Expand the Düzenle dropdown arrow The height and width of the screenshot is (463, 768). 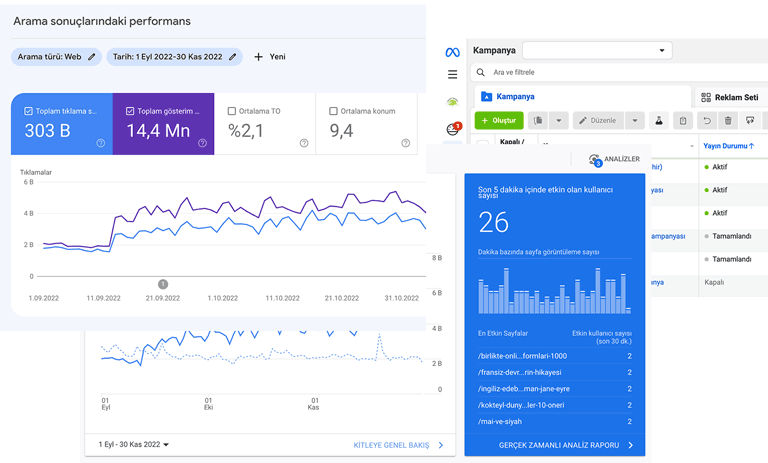(x=634, y=121)
